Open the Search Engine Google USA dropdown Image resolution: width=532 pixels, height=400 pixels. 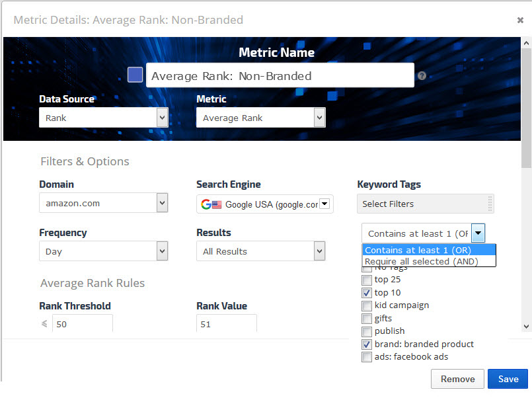click(264, 204)
